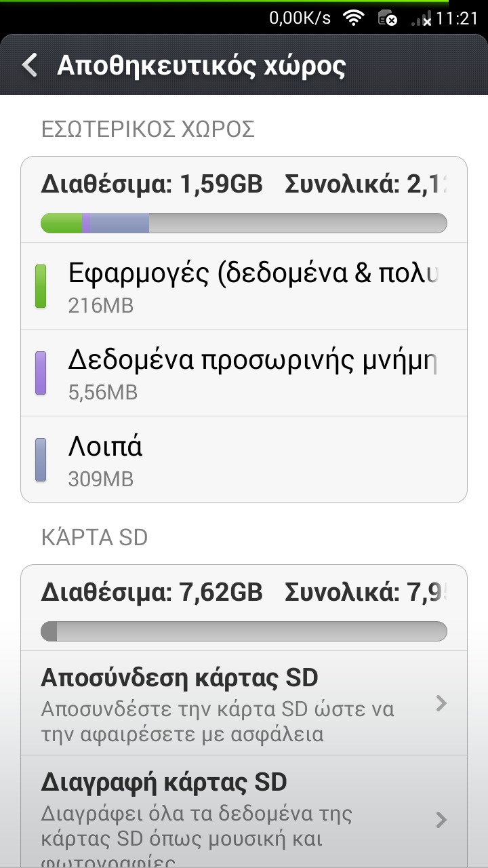Tap chevron next to Αποσύνδεση κάρτας SD
The width and height of the screenshot is (488, 868).
[441, 703]
